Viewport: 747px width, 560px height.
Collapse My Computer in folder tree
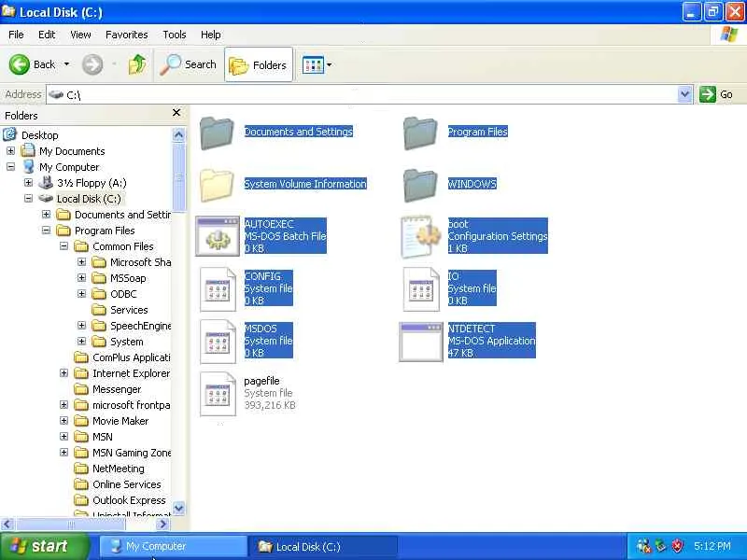(10, 167)
